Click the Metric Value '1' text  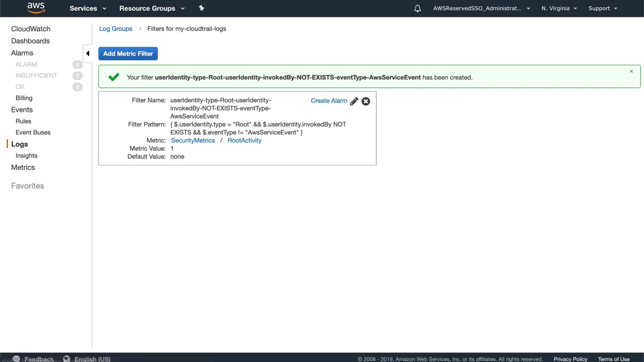[x=172, y=148]
